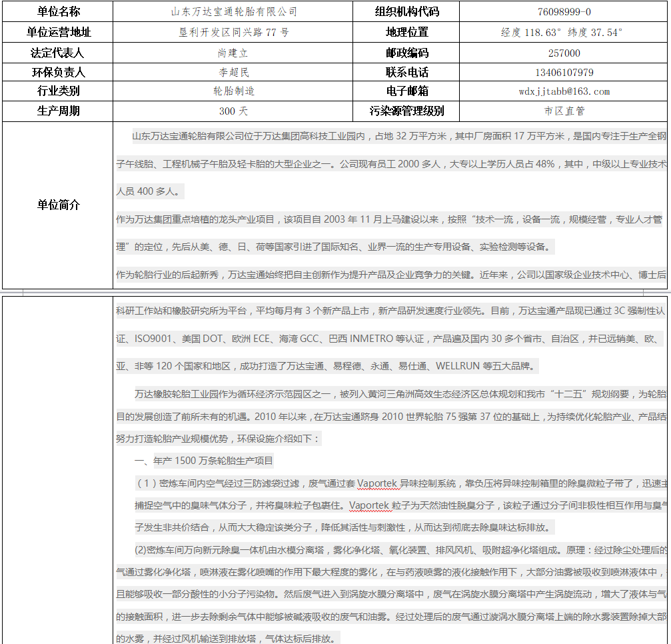Click the 联系电话 label cell
Viewport: 671px width, 644px height.
click(406, 72)
